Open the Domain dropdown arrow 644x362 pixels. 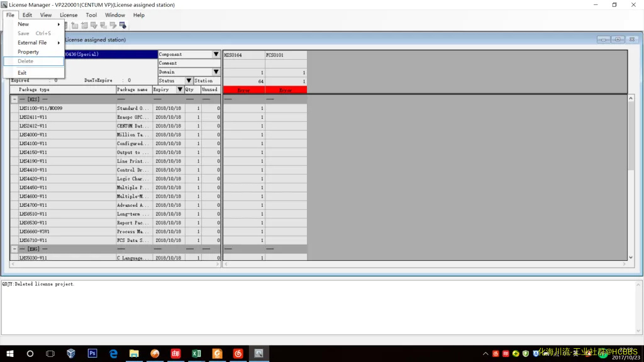click(x=216, y=72)
